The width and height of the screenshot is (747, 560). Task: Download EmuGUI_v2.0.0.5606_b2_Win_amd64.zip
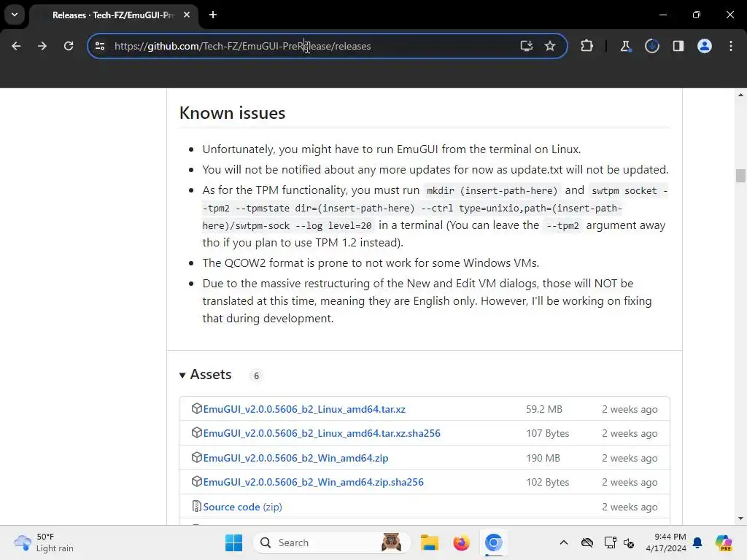(x=295, y=458)
